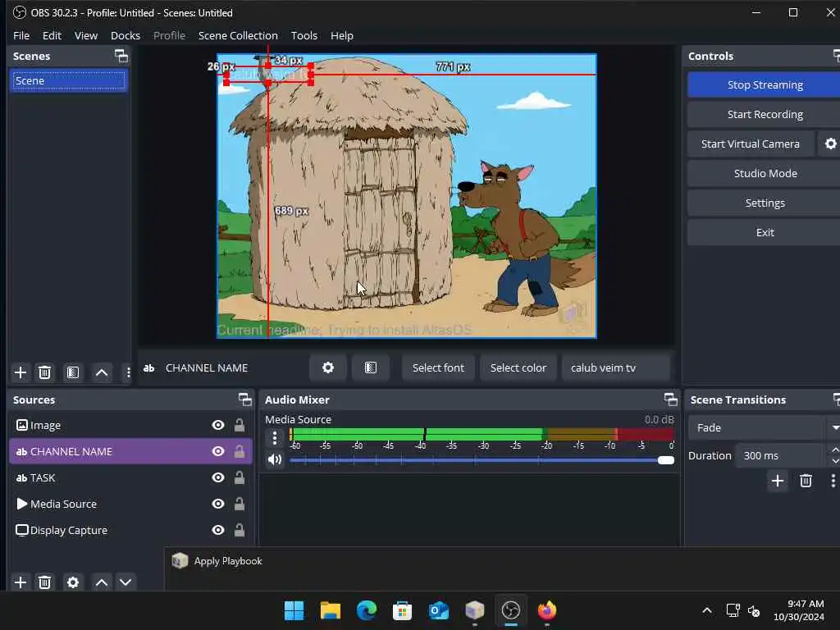This screenshot has width=840, height=630.
Task: Open transition properties three dots
Action: [833, 481]
